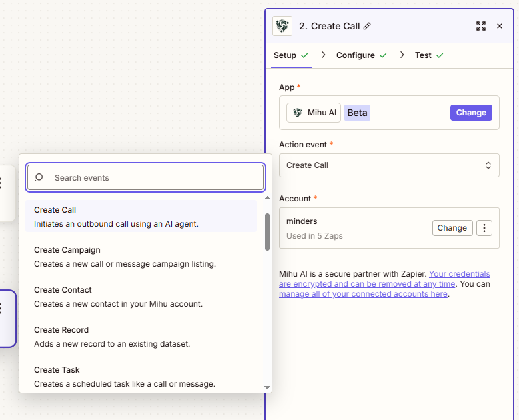
Task: Open account options three-dot menu
Action: (x=484, y=228)
